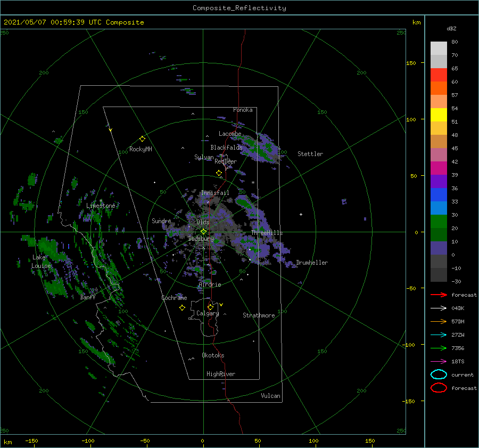
Task: Click the orange 57DM arrow icon
Action: [x=439, y=321]
